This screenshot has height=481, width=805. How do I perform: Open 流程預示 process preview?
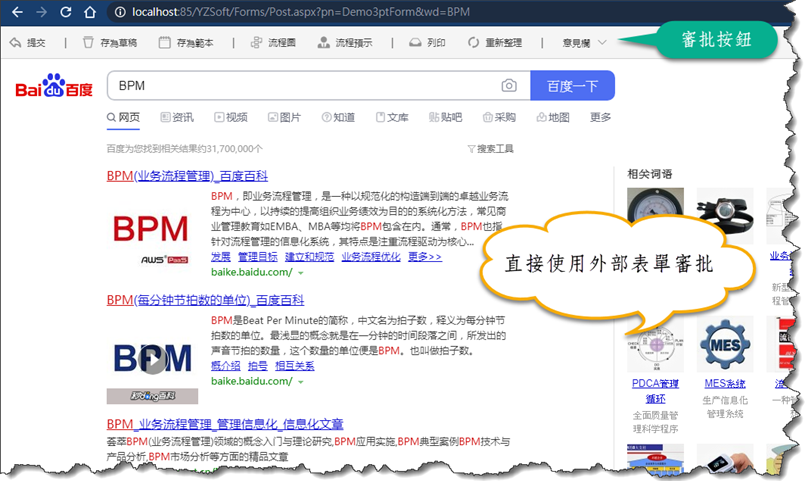coord(345,43)
